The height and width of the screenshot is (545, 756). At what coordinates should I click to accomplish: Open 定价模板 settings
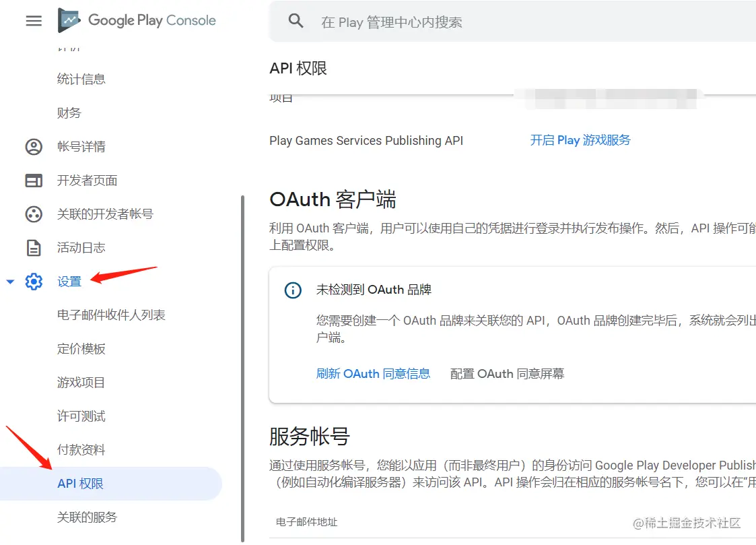pos(81,349)
